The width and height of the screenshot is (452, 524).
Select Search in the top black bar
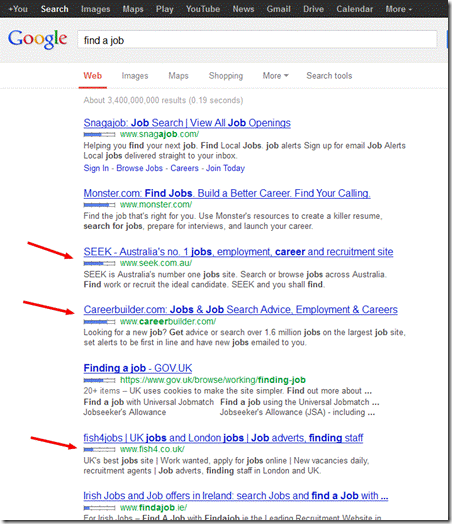point(54,9)
